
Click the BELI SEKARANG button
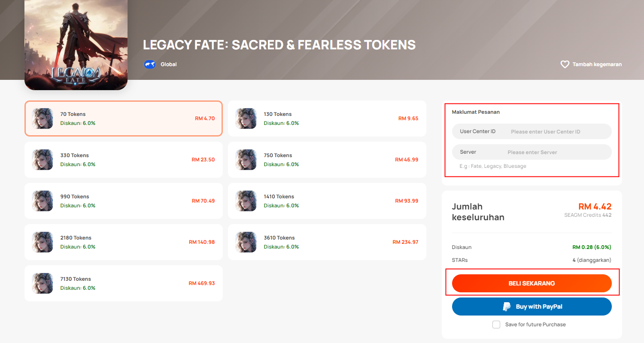(532, 283)
